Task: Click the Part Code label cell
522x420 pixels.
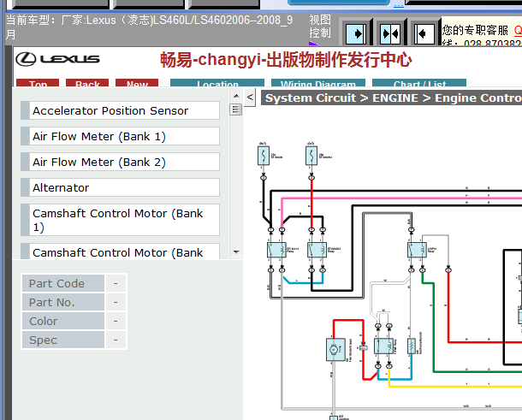Action: 63,283
